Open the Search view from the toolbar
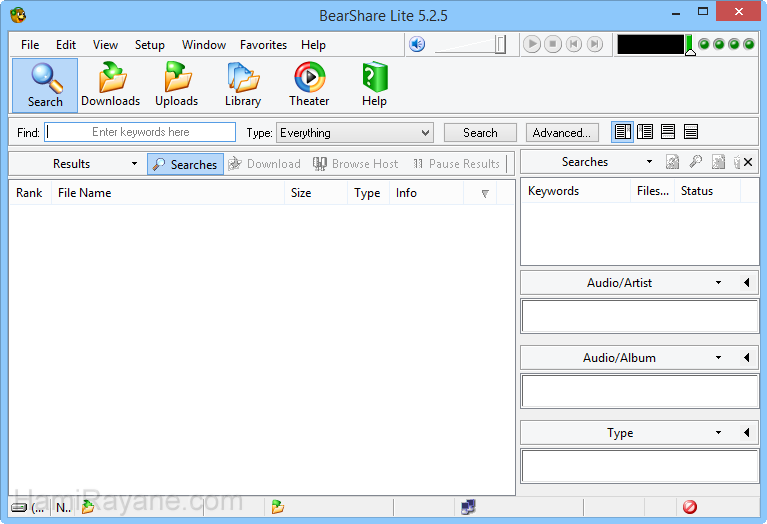The width and height of the screenshot is (767, 524). [x=45, y=86]
